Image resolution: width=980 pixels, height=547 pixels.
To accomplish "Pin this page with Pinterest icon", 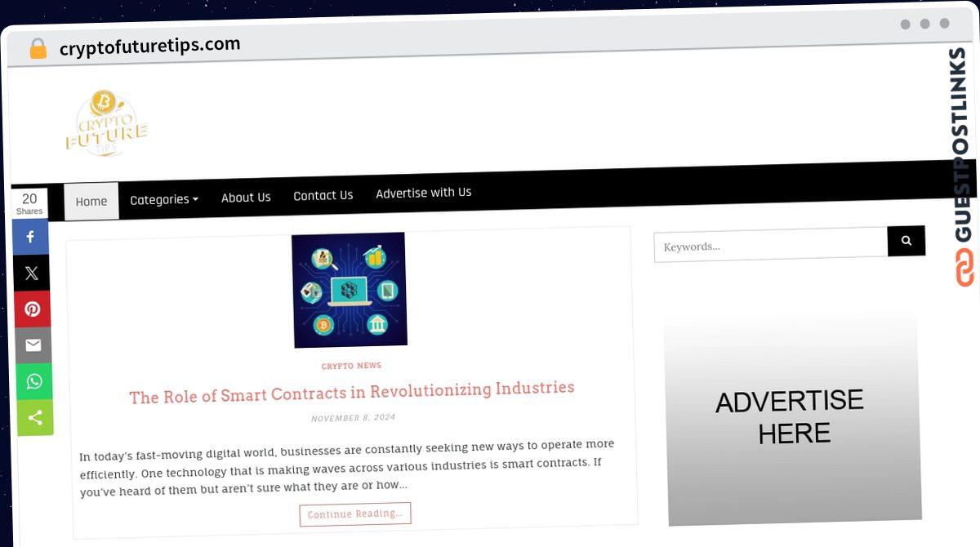I will pyautogui.click(x=33, y=309).
